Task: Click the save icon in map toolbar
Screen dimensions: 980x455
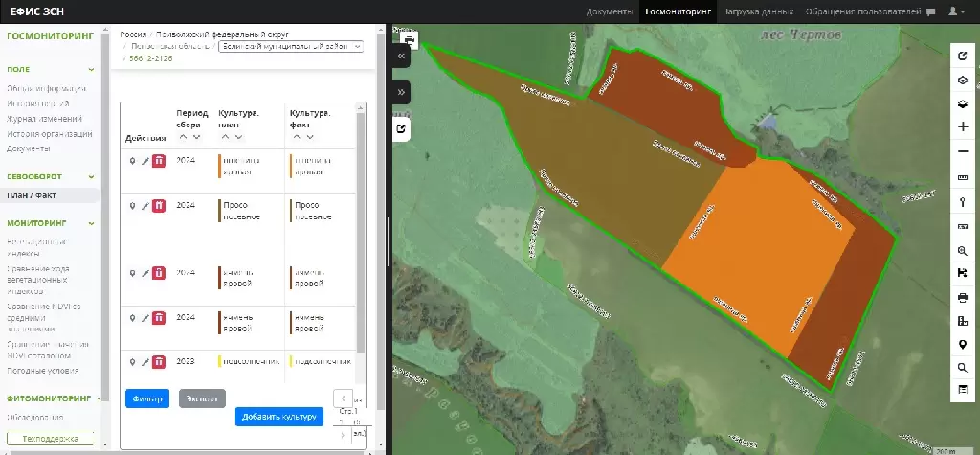Action: point(963,273)
